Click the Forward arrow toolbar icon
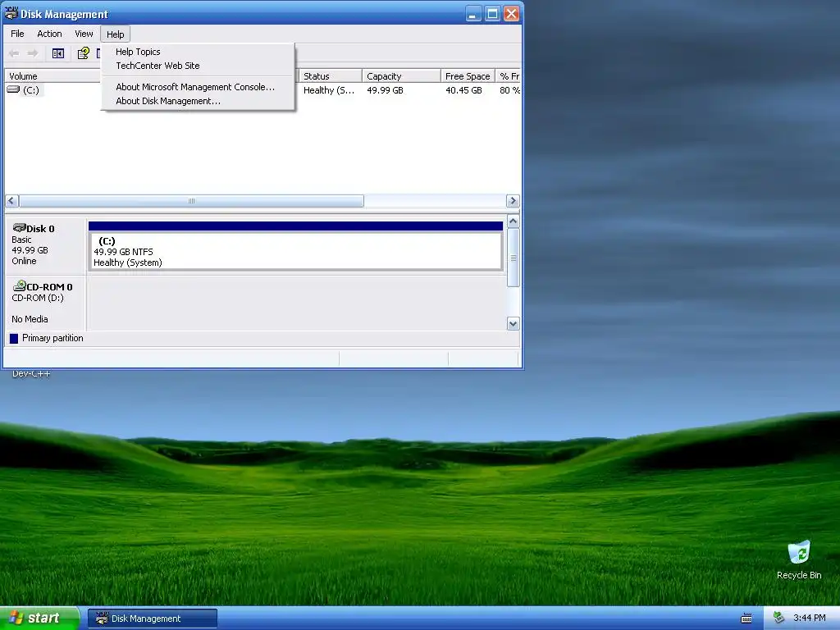The width and height of the screenshot is (840, 630). 33,53
